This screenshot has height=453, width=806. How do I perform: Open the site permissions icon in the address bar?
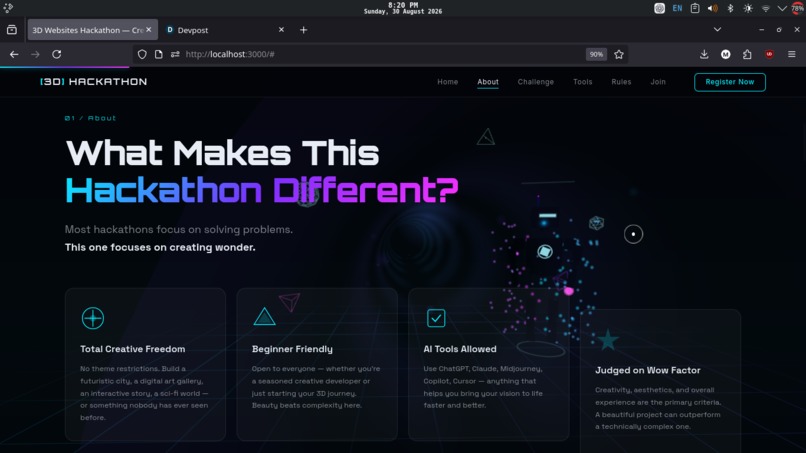[175, 54]
